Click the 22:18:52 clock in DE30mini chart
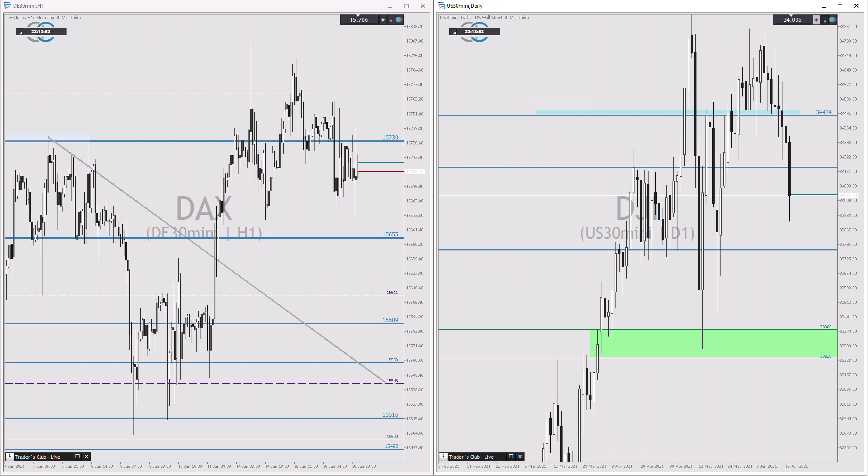This screenshot has height=476, width=868. coord(41,31)
